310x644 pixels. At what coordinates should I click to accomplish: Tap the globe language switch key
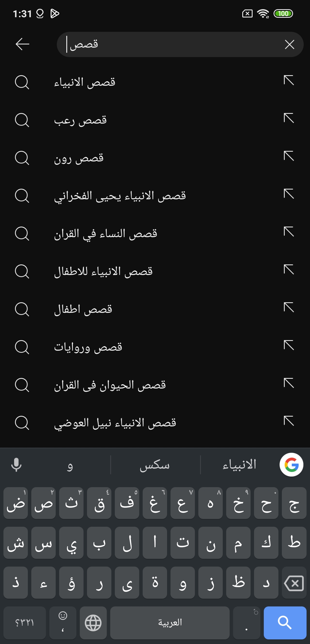click(x=93, y=623)
